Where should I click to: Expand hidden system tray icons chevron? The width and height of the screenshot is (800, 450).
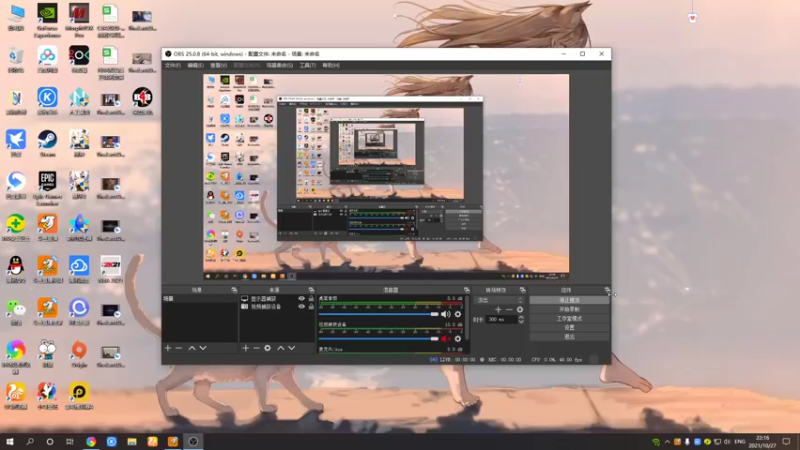pos(667,441)
